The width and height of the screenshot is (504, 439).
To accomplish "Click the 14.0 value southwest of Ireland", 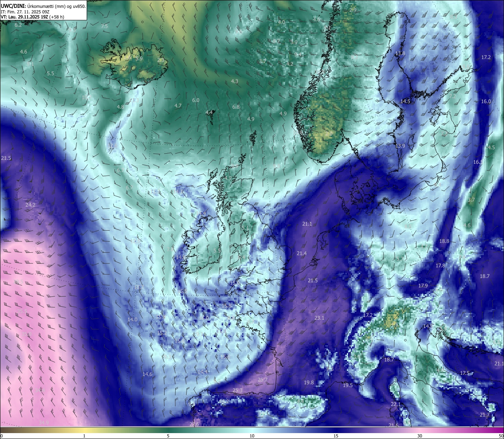I will click(x=132, y=319).
